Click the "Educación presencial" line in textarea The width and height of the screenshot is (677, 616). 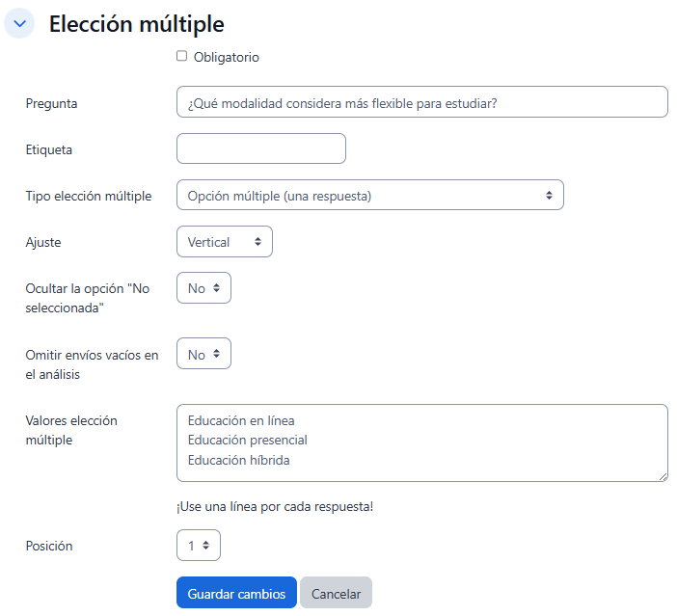tap(248, 441)
